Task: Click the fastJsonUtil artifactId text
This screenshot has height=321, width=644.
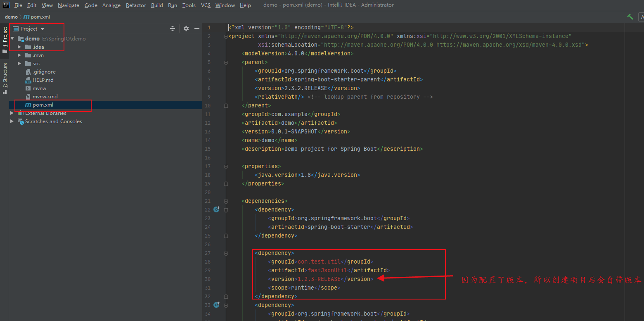Action: (x=327, y=270)
